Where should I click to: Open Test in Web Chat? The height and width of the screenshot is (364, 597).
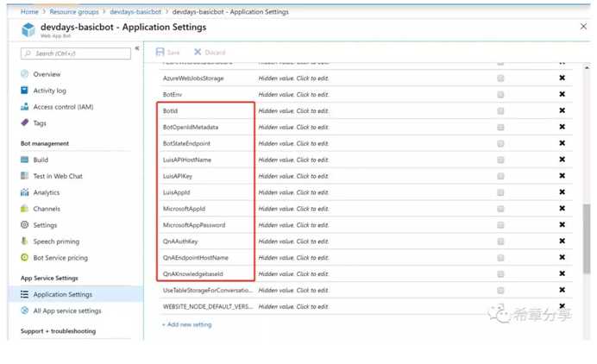coord(58,176)
